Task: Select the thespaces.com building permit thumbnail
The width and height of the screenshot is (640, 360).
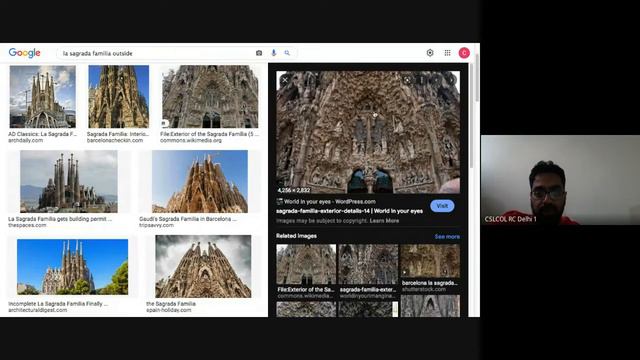Action: pyautogui.click(x=69, y=182)
